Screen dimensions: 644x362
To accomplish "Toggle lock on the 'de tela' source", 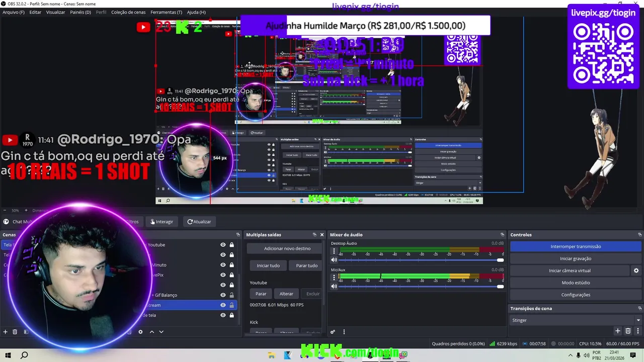I will coord(231,315).
